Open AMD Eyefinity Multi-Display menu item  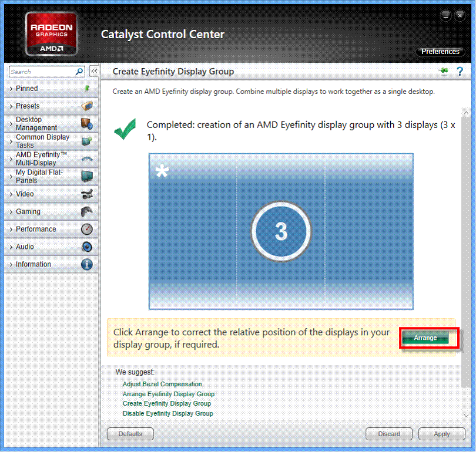click(x=51, y=159)
